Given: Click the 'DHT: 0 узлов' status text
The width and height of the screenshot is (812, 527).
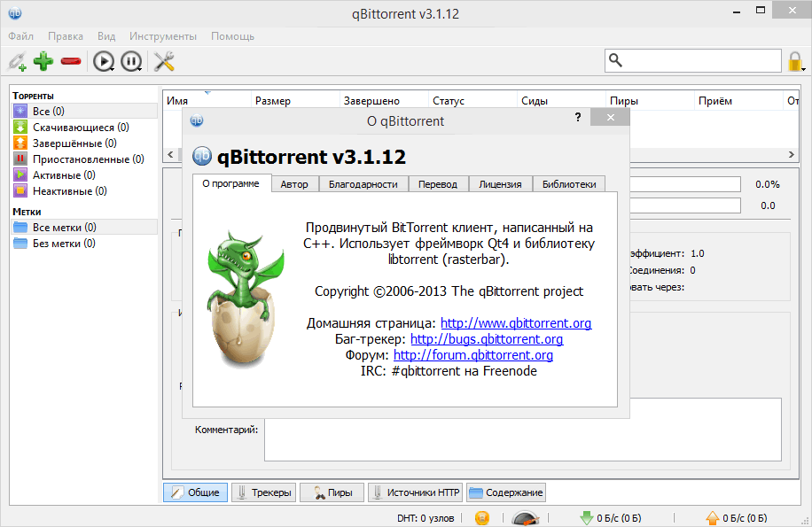Looking at the screenshot, I should (426, 517).
